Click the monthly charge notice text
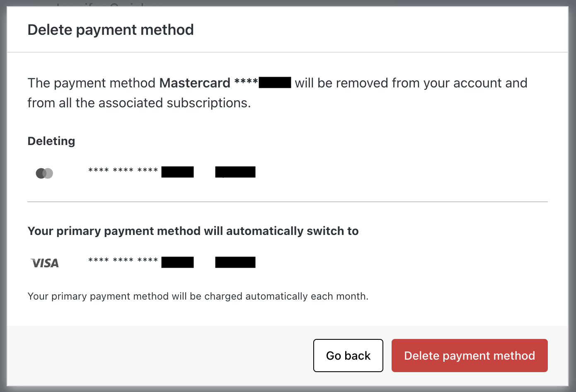 coord(198,296)
